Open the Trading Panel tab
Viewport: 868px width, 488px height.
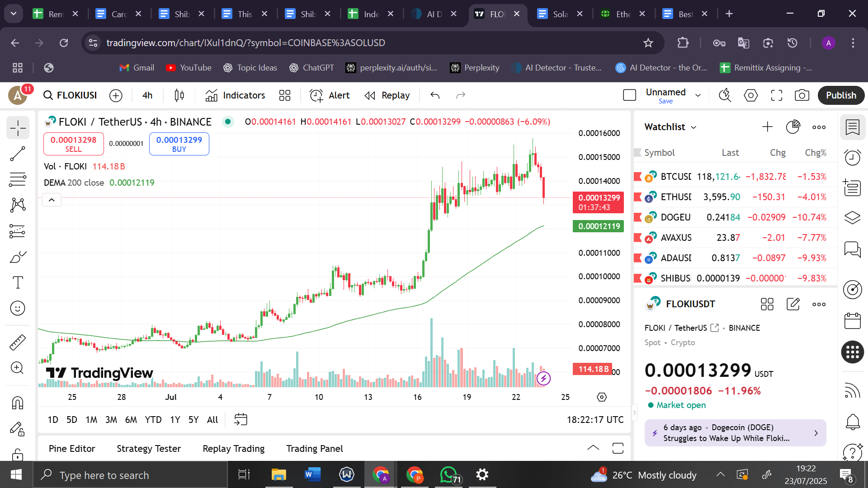[x=315, y=449]
